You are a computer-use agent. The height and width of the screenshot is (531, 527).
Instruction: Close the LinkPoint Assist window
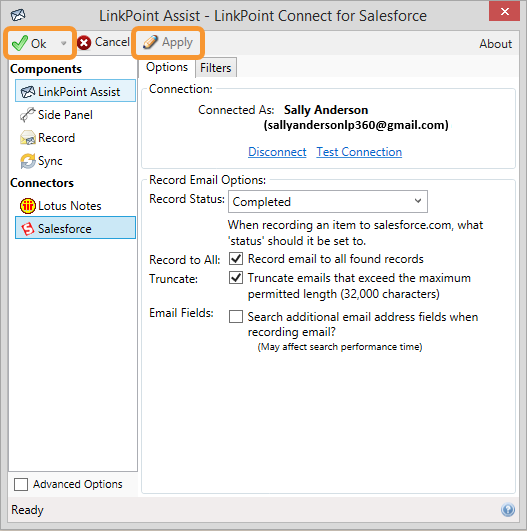tap(504, 12)
